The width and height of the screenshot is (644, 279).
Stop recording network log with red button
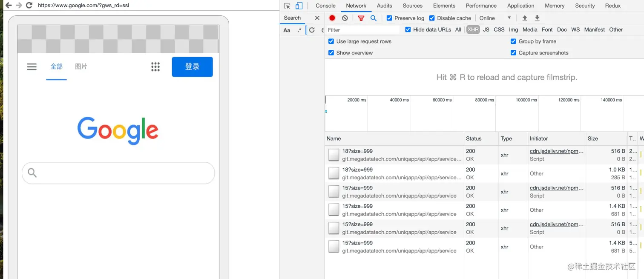point(332,18)
